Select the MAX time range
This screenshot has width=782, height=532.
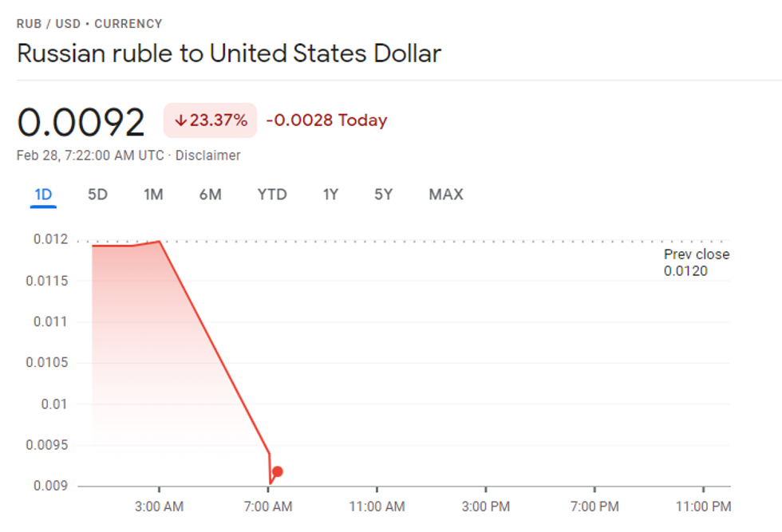click(x=444, y=194)
